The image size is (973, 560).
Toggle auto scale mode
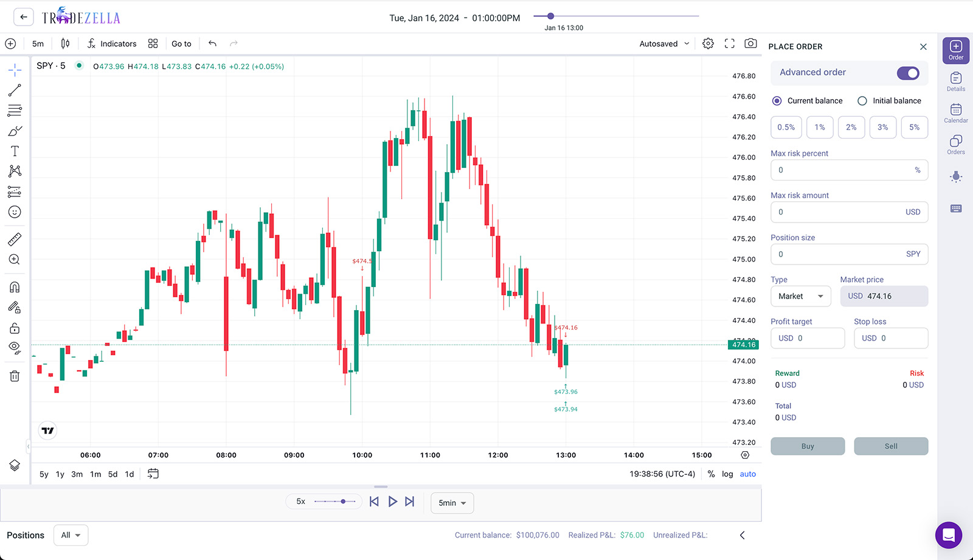748,474
